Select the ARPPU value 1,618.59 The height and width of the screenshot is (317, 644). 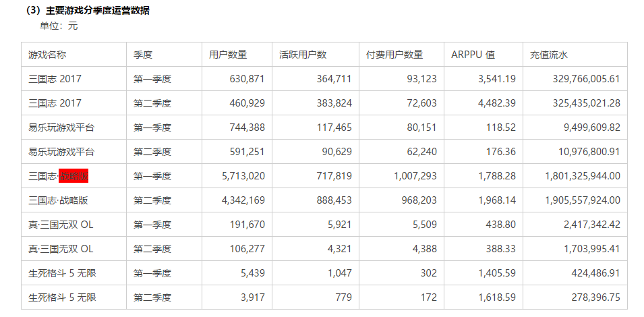[497, 297]
